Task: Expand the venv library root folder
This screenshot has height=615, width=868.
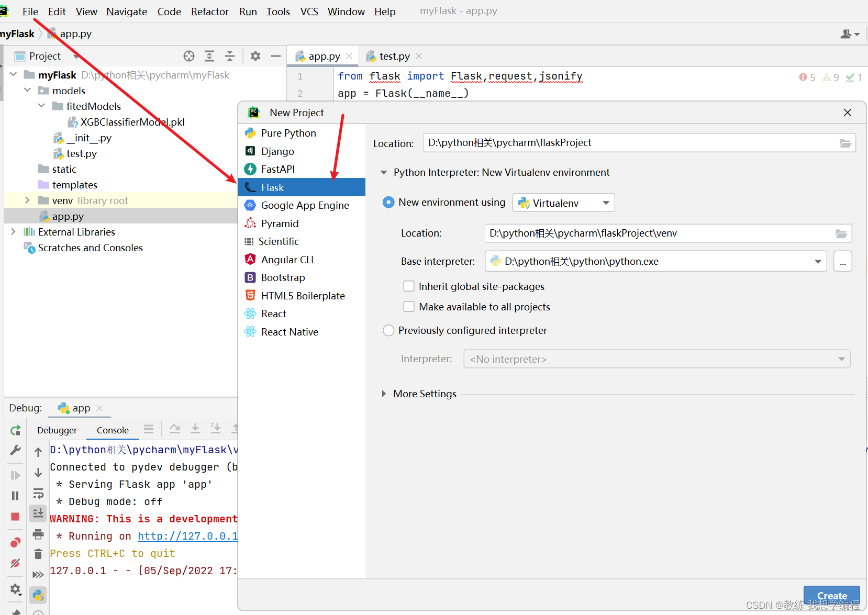Action: click(28, 200)
